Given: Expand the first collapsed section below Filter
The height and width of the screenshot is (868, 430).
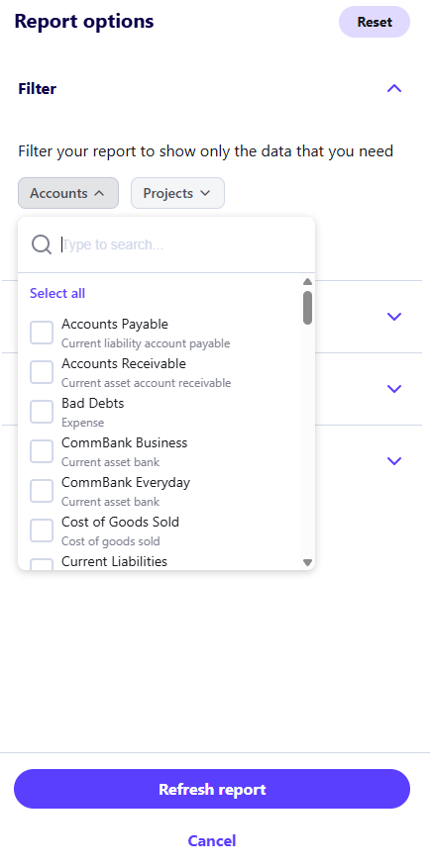Looking at the screenshot, I should coord(394,317).
